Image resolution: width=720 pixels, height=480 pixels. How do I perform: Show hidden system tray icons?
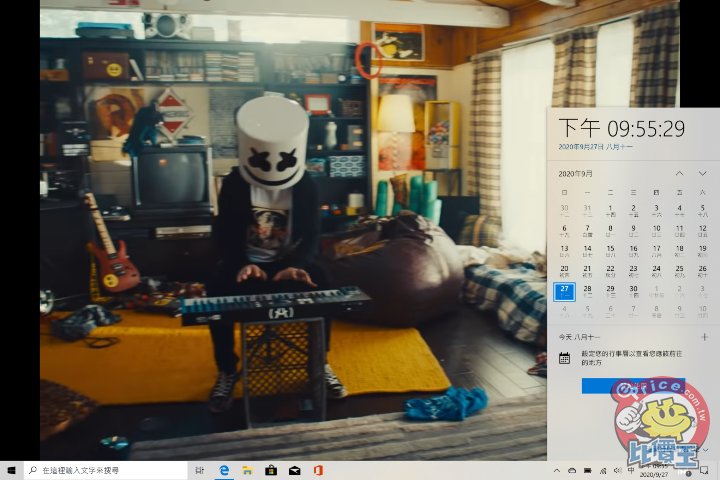pyautogui.click(x=557, y=470)
